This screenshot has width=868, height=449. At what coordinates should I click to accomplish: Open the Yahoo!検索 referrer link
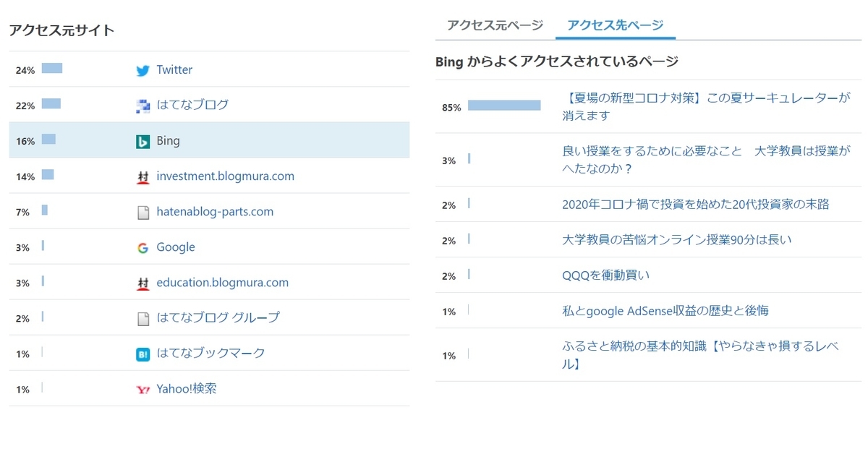(x=187, y=388)
